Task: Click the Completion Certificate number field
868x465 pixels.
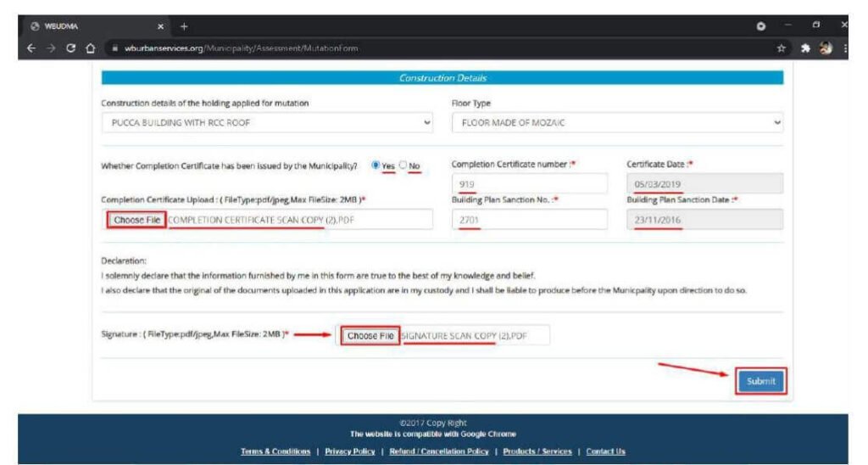Action: click(529, 184)
